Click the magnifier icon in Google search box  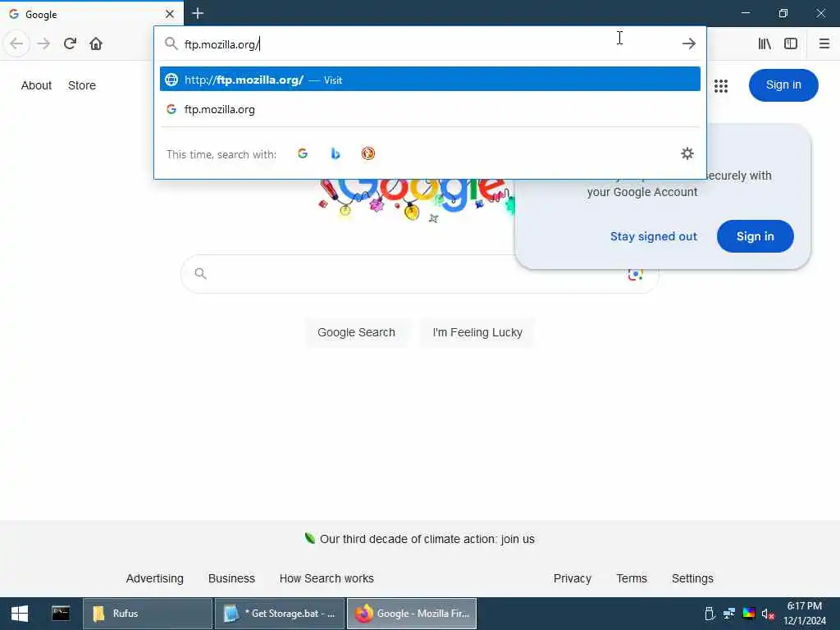pyautogui.click(x=200, y=274)
